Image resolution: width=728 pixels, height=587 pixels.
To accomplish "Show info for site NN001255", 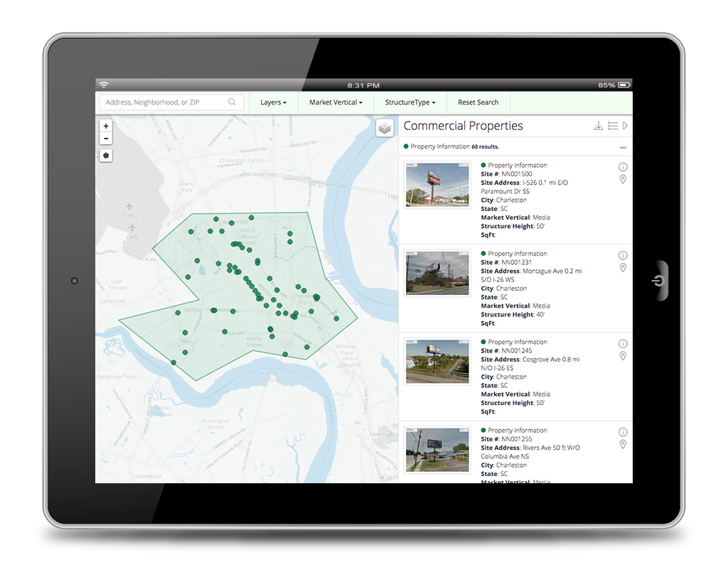I will point(623,432).
